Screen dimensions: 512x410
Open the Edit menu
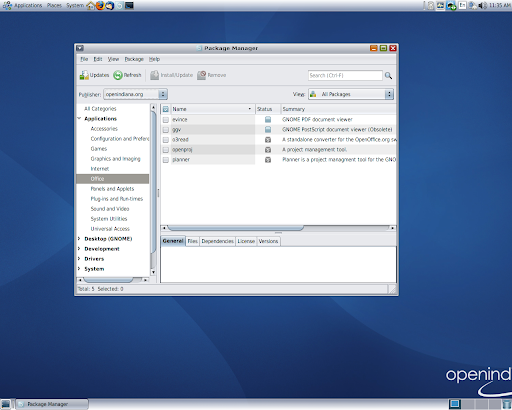pyautogui.click(x=98, y=59)
